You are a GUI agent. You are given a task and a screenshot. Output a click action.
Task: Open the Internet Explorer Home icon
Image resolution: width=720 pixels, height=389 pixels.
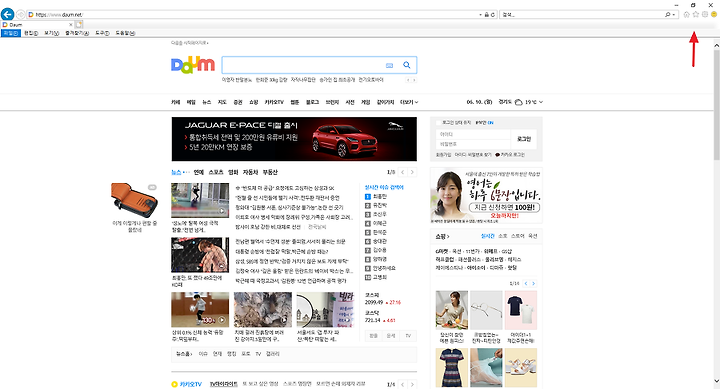click(686, 15)
